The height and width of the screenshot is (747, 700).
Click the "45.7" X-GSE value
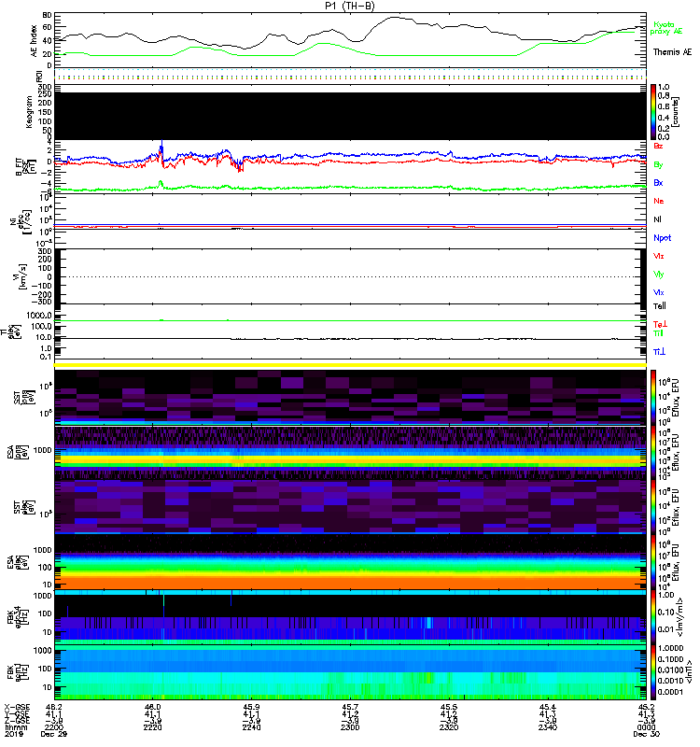pyautogui.click(x=350, y=707)
